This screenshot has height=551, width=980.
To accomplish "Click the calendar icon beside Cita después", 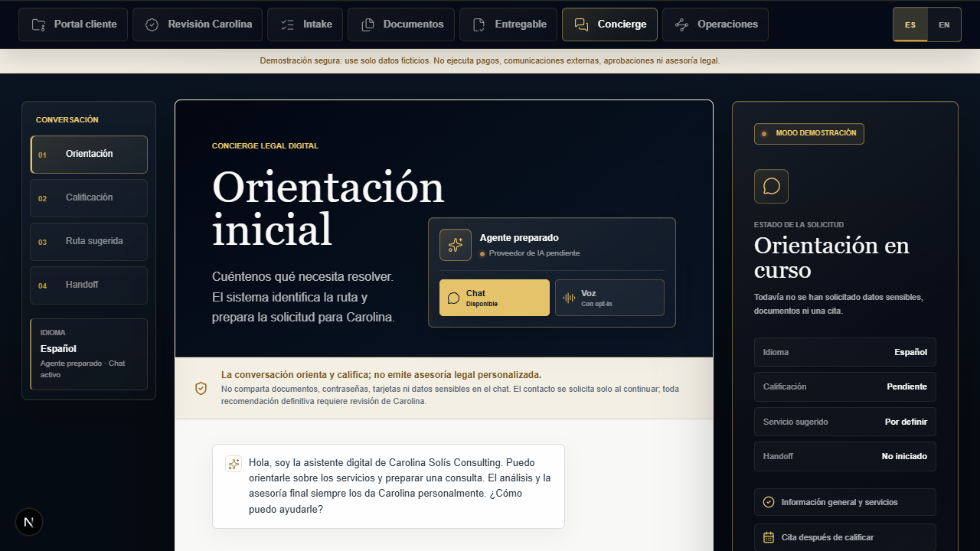I will (x=769, y=537).
